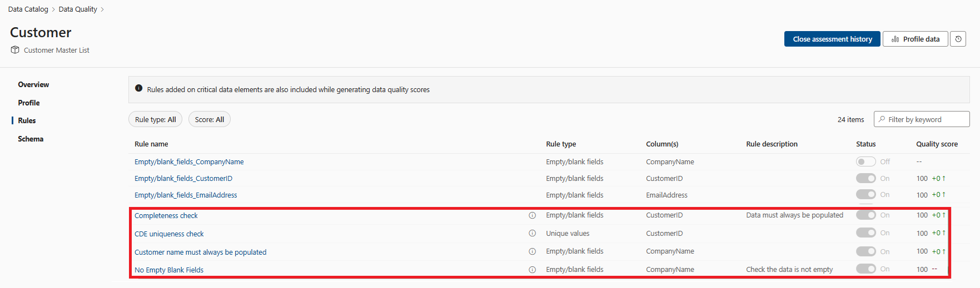Viewport: 980px width, 288px height.
Task: Click Close assessment history button
Action: pyautogui.click(x=832, y=39)
